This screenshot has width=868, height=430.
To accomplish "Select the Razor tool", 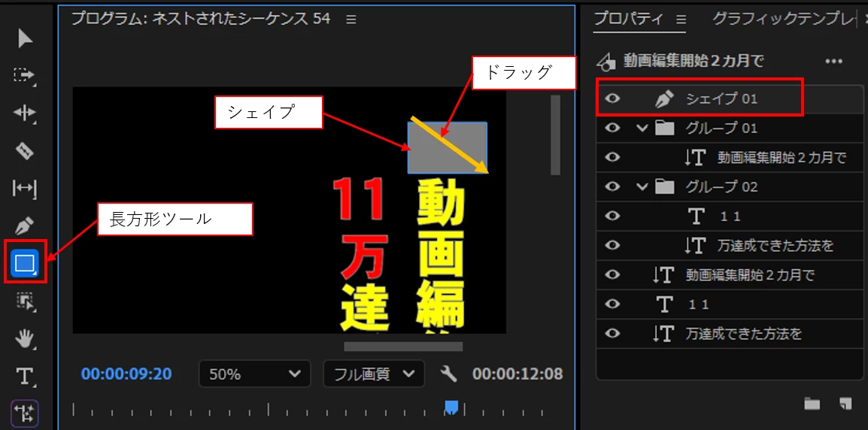I will pos(25,150).
